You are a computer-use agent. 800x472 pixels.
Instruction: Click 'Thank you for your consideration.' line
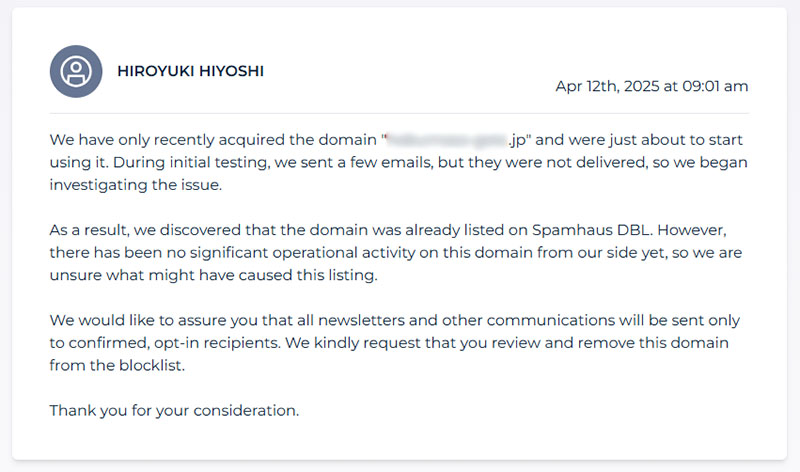tap(174, 411)
